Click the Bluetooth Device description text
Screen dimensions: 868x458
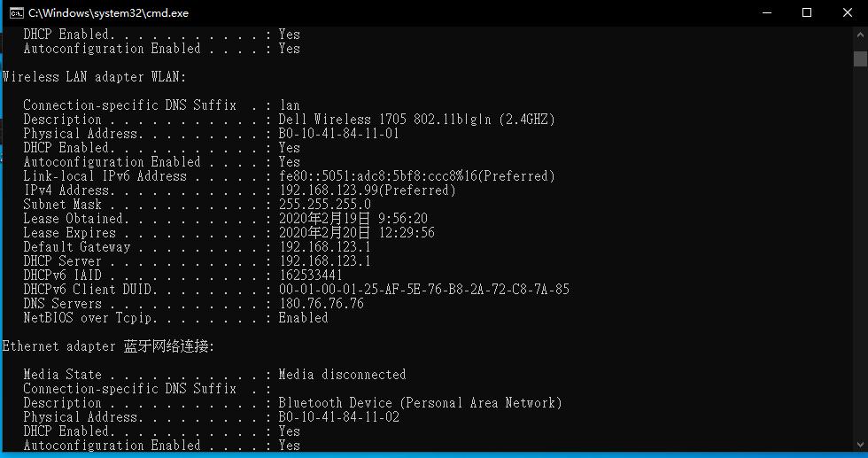420,403
